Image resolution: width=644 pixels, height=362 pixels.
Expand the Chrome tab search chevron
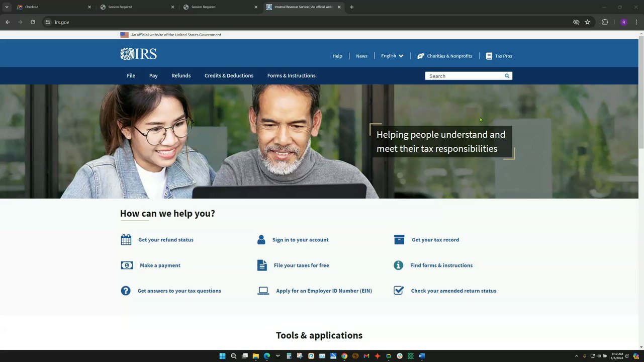[7, 7]
